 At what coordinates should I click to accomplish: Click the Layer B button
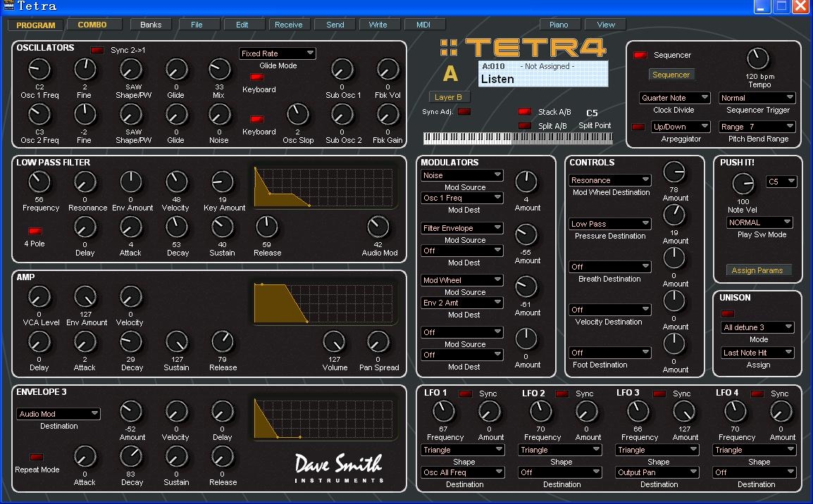click(x=449, y=97)
